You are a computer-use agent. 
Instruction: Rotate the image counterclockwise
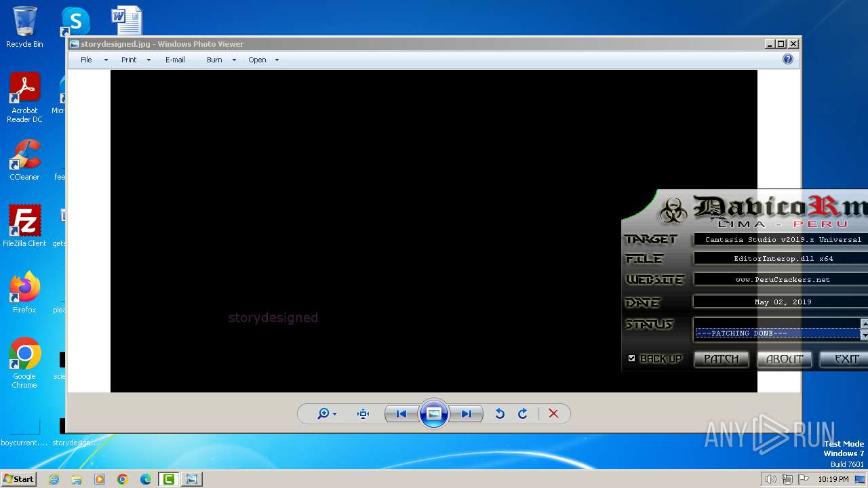(500, 413)
